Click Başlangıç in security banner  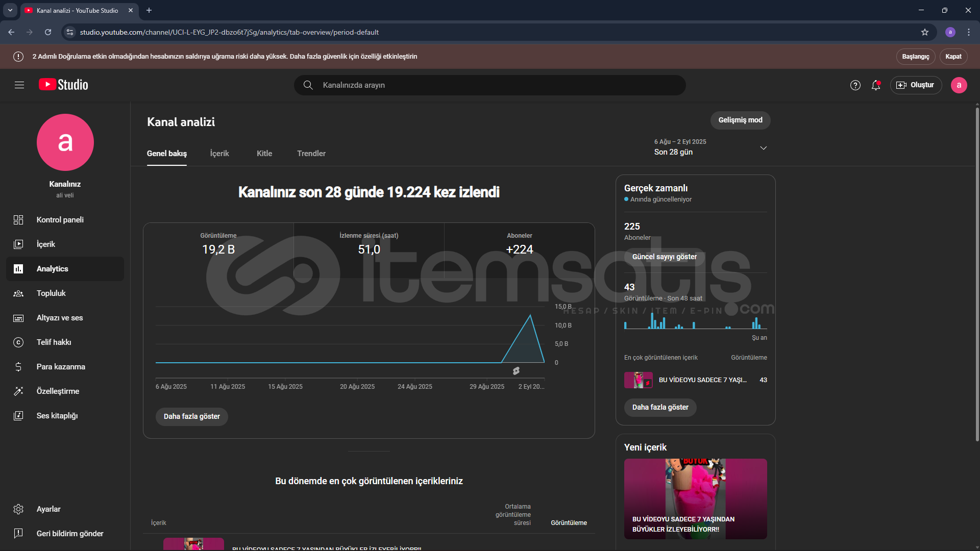916,57
